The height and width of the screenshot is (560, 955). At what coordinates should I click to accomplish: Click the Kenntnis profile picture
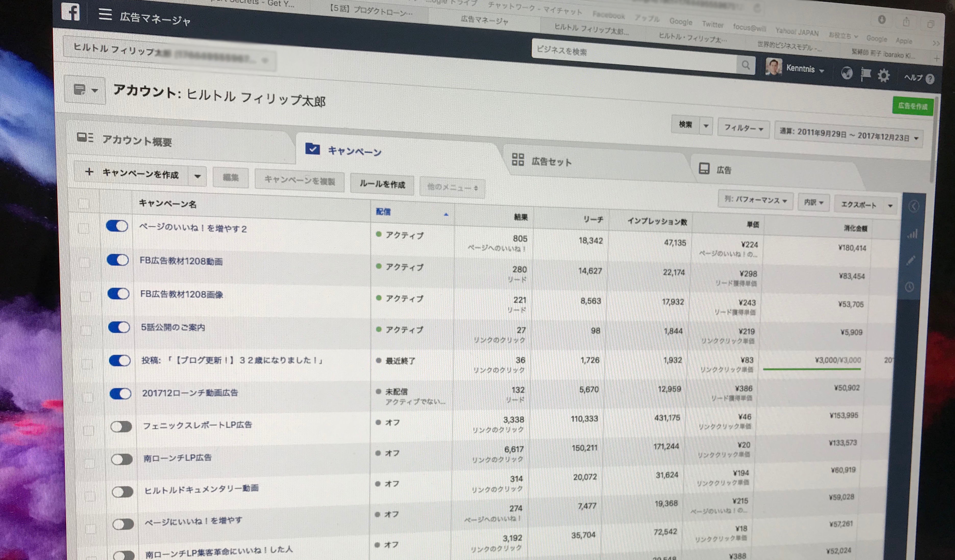click(x=774, y=67)
